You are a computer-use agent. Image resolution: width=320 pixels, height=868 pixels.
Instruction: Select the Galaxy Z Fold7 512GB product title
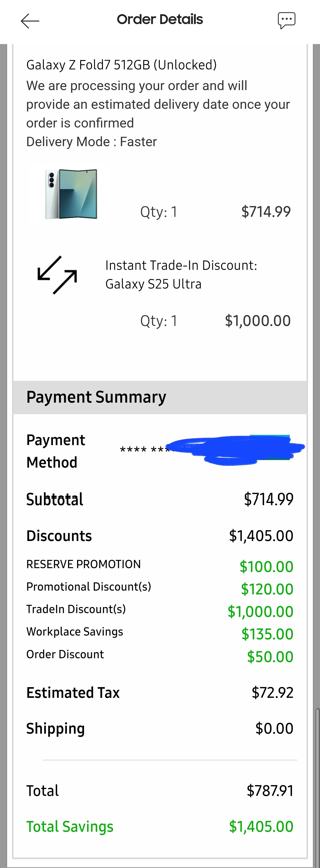(x=122, y=65)
